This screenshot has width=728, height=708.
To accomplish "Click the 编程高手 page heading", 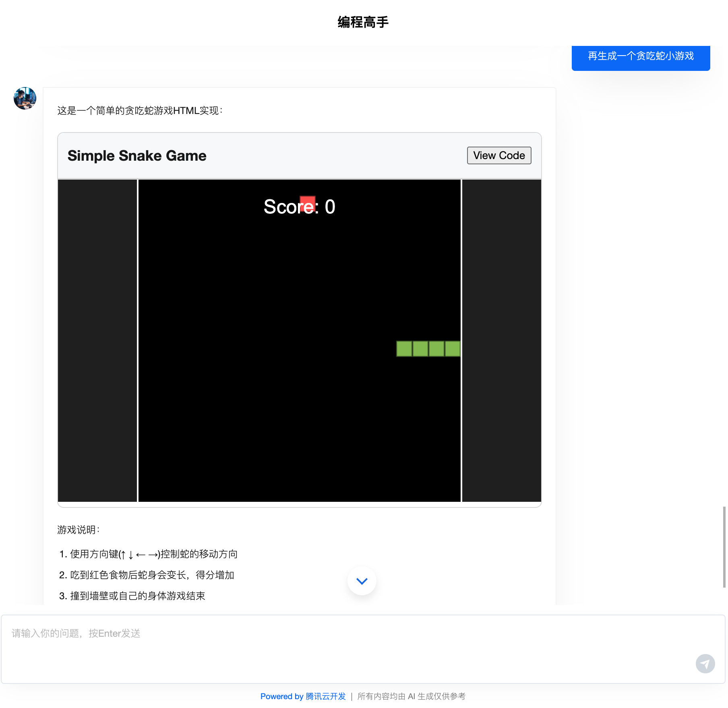I will [363, 22].
